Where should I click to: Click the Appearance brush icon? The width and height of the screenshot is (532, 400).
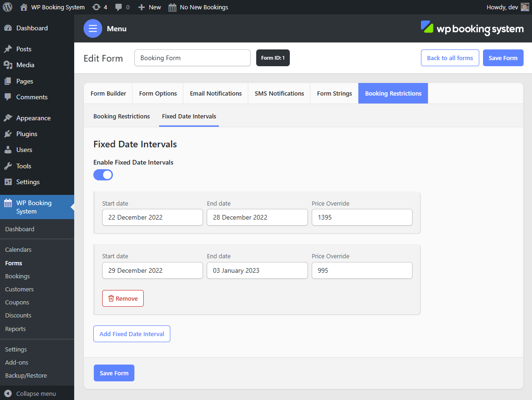8,118
